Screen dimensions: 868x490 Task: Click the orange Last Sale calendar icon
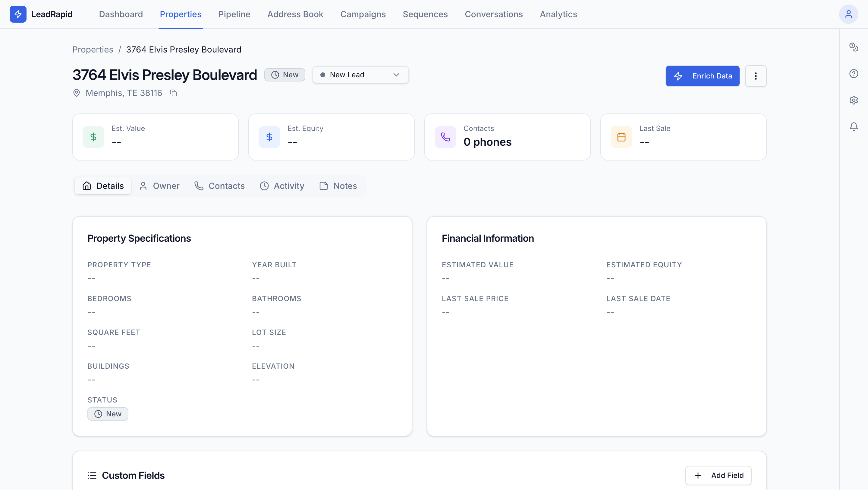pos(621,137)
